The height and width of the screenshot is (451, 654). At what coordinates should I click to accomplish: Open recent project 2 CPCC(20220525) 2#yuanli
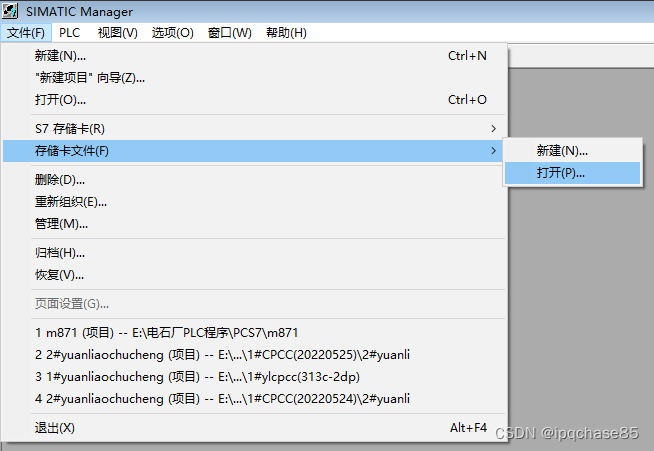(254, 355)
